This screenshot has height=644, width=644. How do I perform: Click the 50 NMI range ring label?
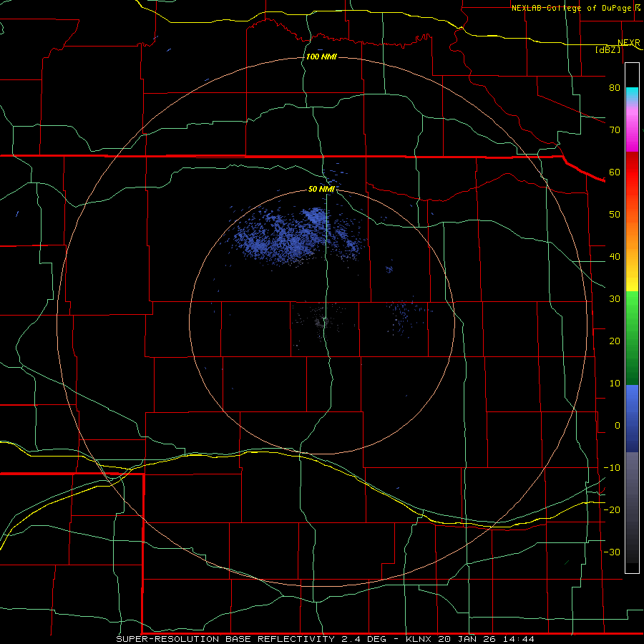(x=321, y=190)
